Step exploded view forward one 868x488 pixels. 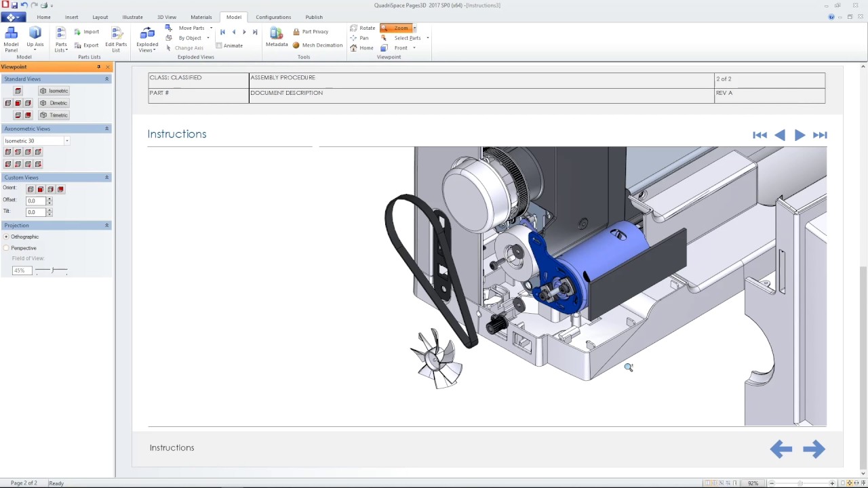(x=244, y=32)
